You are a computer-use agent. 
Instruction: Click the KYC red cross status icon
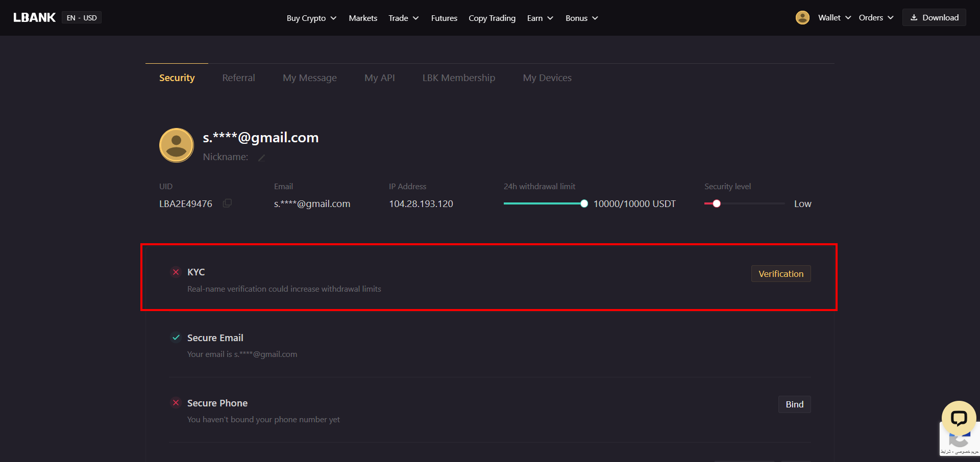coord(176,272)
